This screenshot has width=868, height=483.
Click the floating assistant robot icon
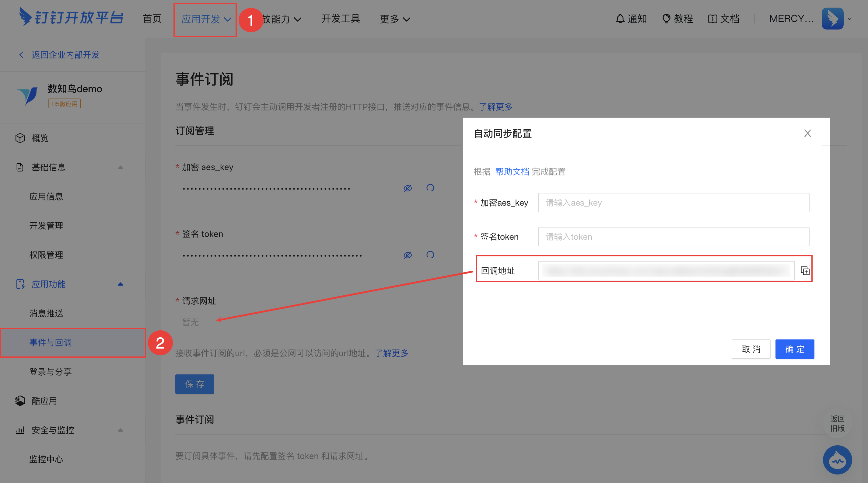837,460
